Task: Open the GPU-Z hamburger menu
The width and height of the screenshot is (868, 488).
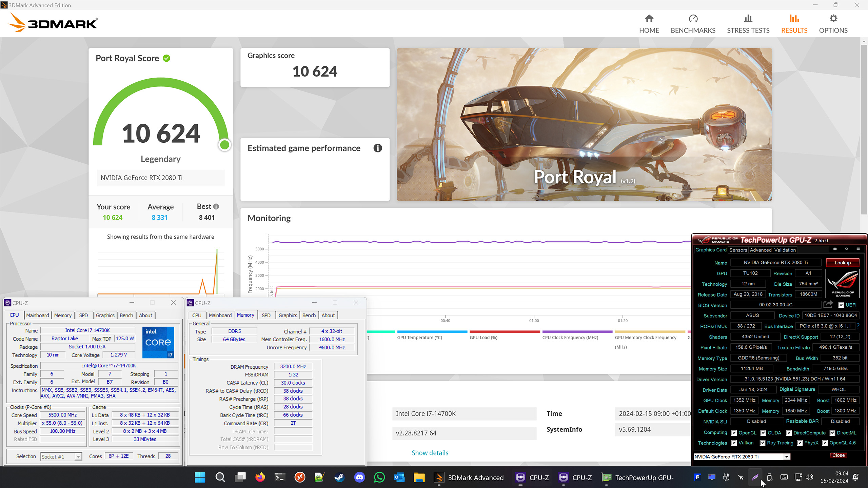Action: (858, 249)
